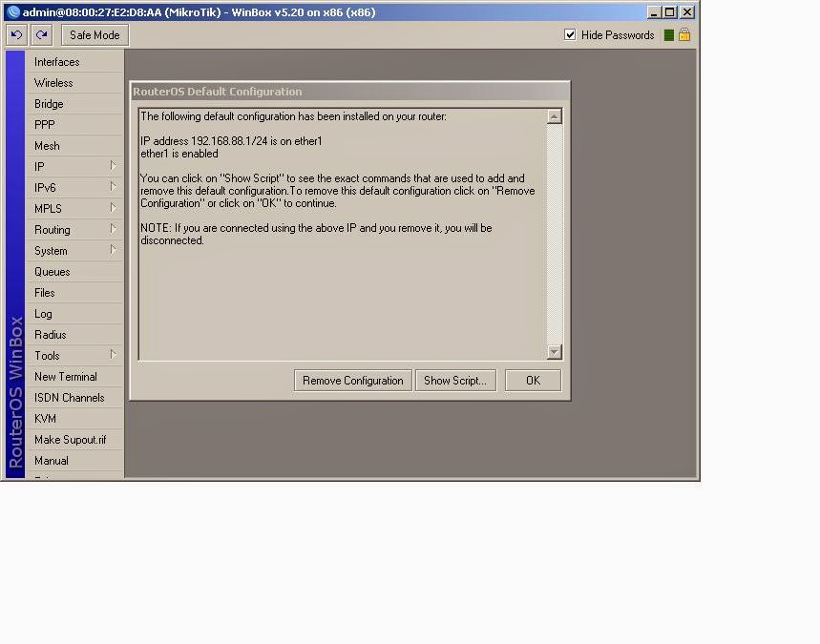
Task: Minimize the WinBox window
Action: [x=654, y=12]
